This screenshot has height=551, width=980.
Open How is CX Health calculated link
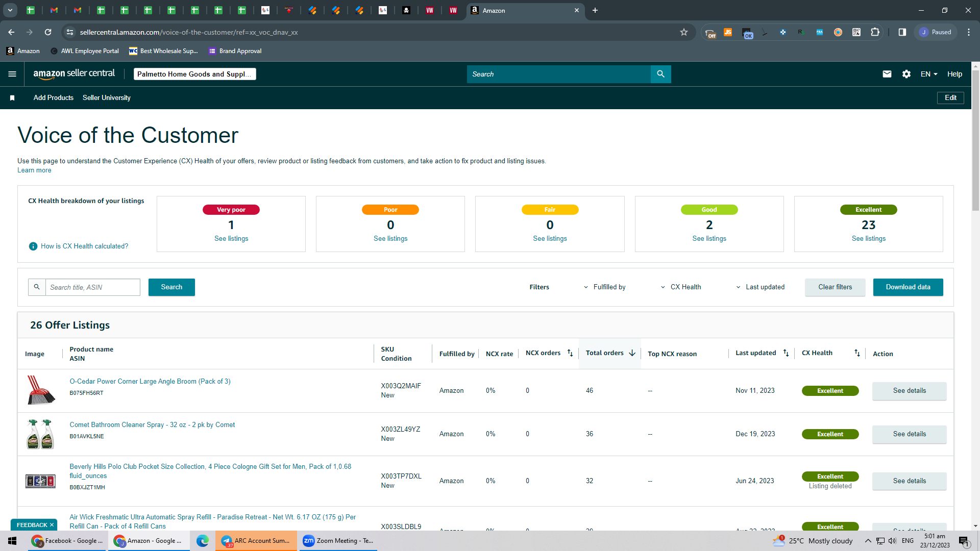click(x=84, y=246)
